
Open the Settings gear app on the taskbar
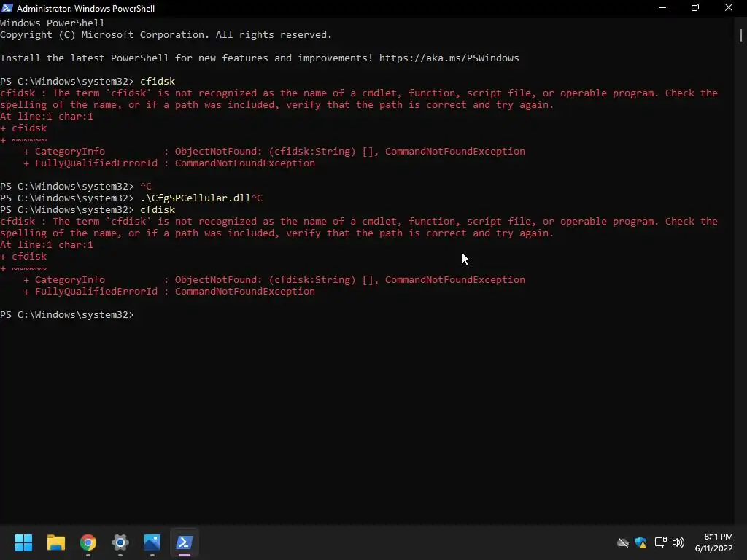[x=120, y=542]
